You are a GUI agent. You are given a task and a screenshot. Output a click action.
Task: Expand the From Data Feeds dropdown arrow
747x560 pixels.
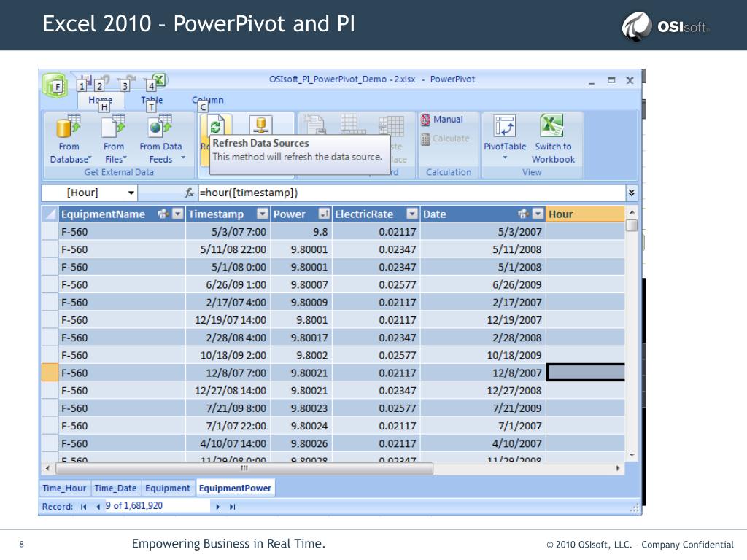coord(183,157)
